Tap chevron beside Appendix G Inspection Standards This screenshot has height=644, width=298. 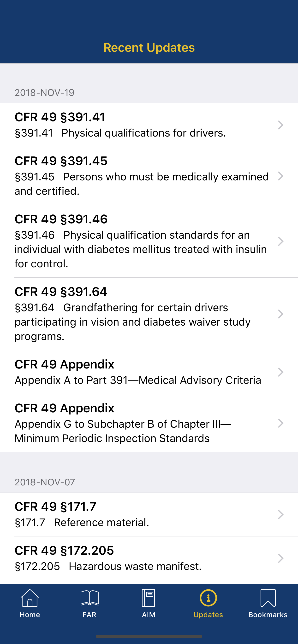click(281, 423)
